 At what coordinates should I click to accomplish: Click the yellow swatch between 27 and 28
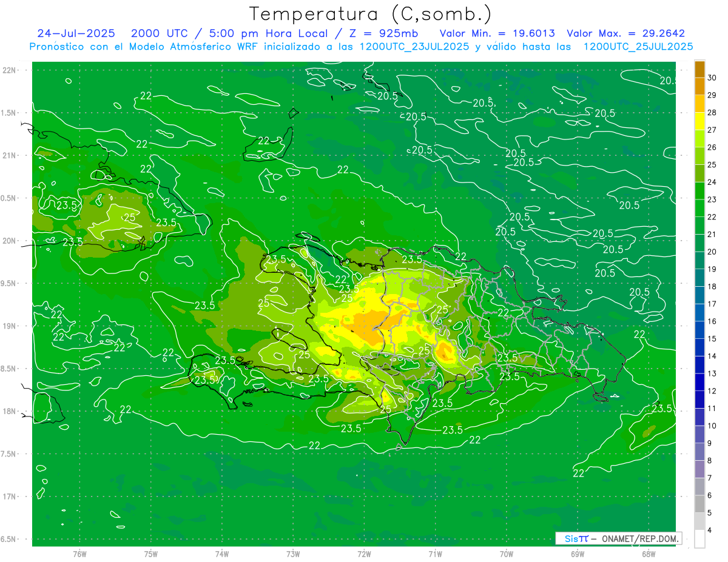(699, 121)
